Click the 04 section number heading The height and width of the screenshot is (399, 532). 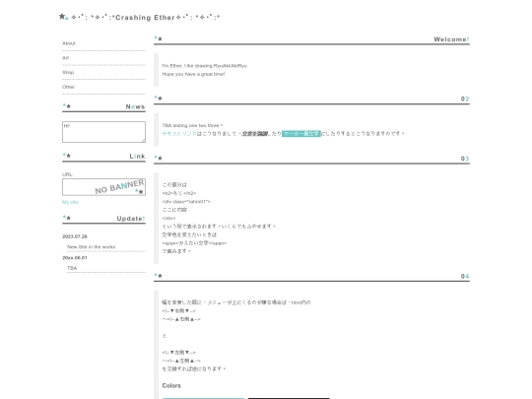pos(465,277)
